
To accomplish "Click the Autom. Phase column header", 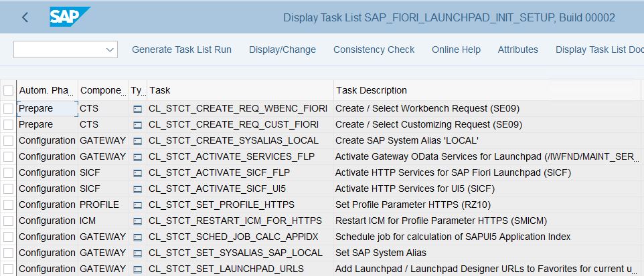I will point(48,90).
